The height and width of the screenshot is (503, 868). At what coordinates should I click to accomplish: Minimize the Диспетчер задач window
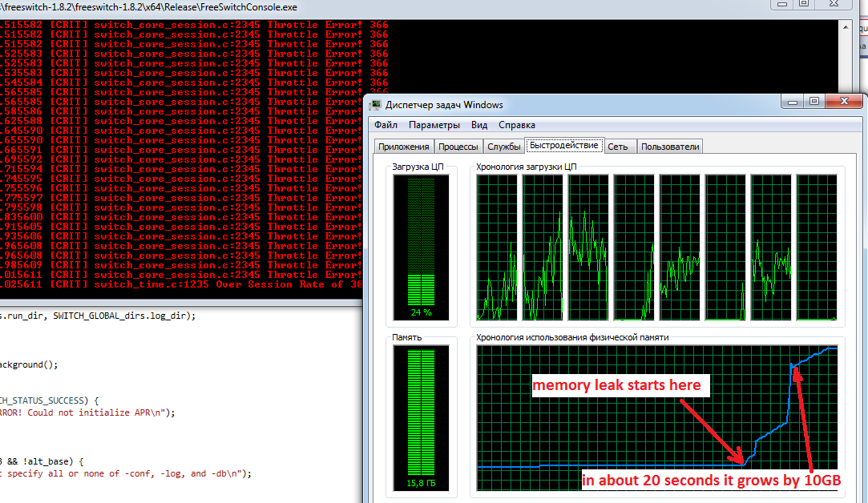[x=793, y=102]
